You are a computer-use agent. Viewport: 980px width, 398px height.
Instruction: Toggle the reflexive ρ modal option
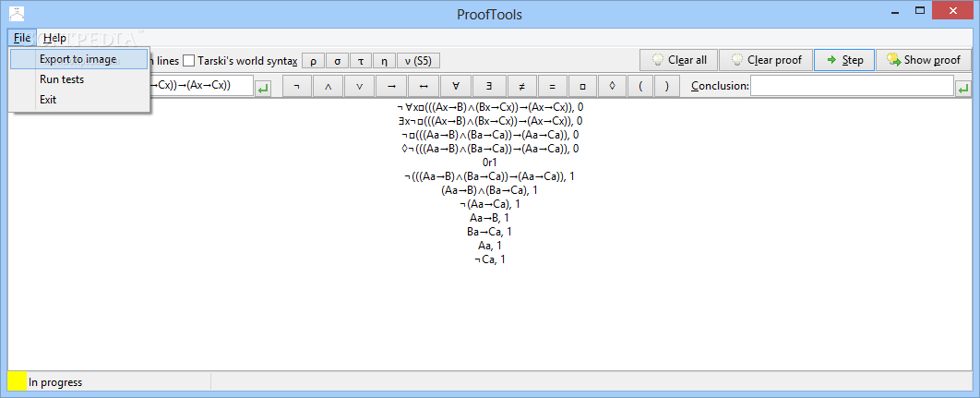pyautogui.click(x=313, y=61)
